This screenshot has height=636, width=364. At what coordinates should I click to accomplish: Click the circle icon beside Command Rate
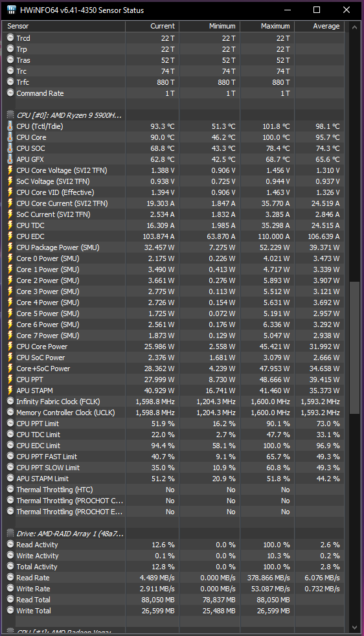(x=10, y=93)
